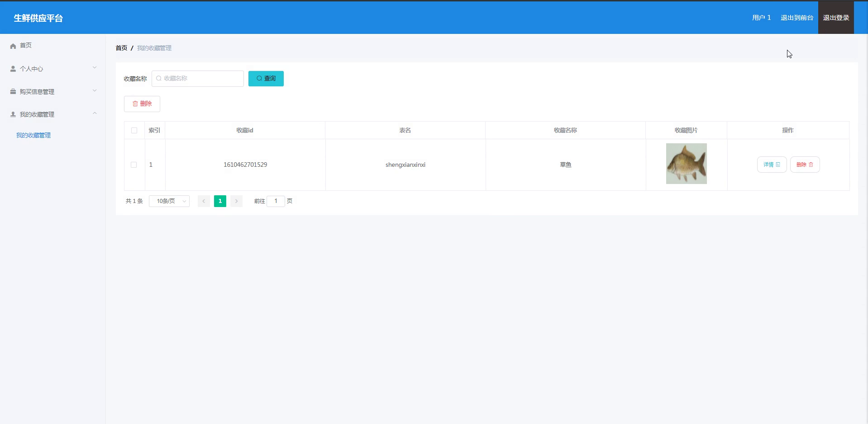Click the 我的收藏管理 breadcrumb text
This screenshot has height=424, width=868.
click(154, 48)
